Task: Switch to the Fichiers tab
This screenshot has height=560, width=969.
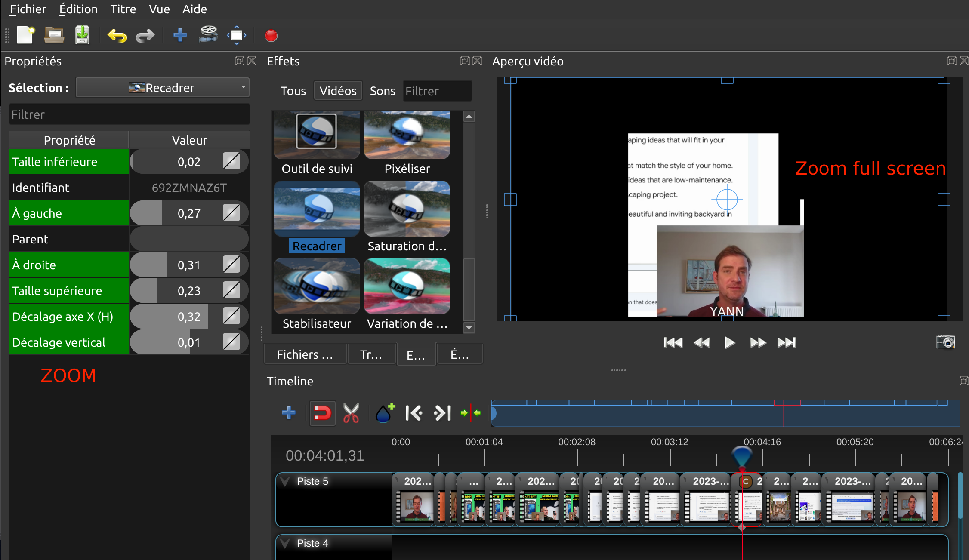Action: coord(305,354)
